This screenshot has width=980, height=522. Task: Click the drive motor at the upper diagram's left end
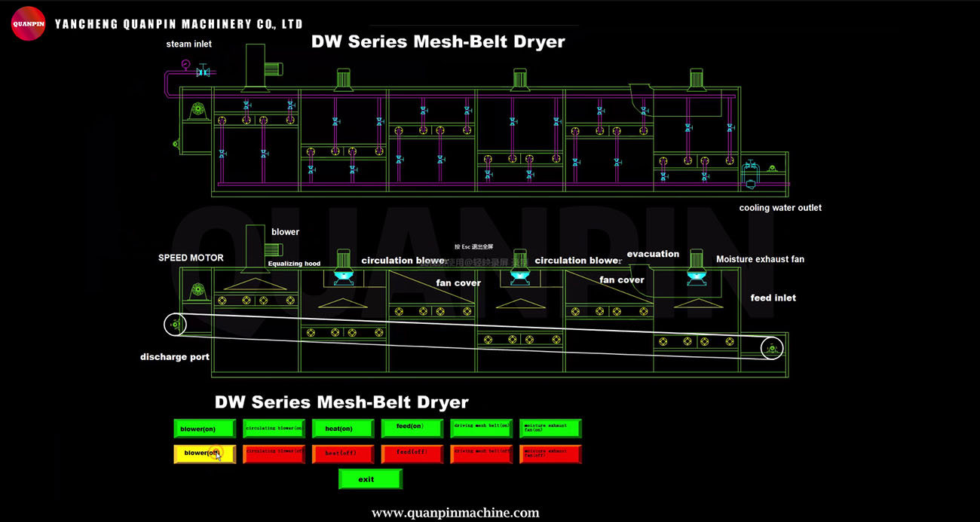coord(198,110)
